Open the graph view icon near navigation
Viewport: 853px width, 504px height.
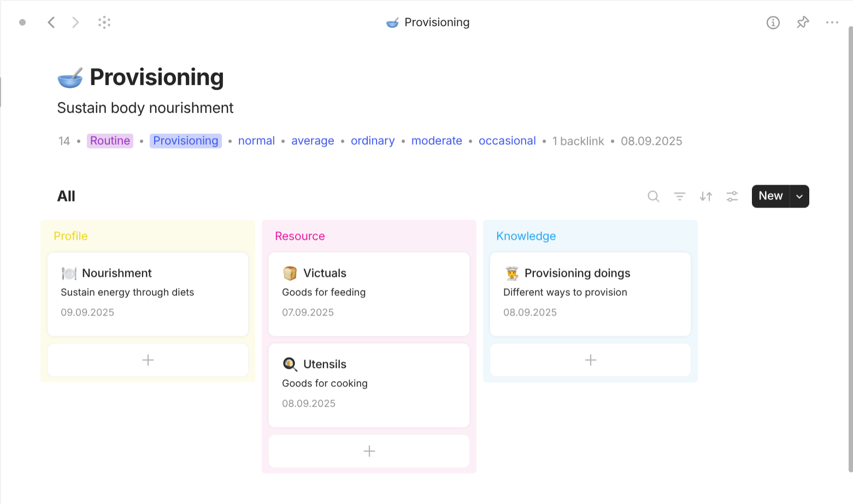(104, 22)
